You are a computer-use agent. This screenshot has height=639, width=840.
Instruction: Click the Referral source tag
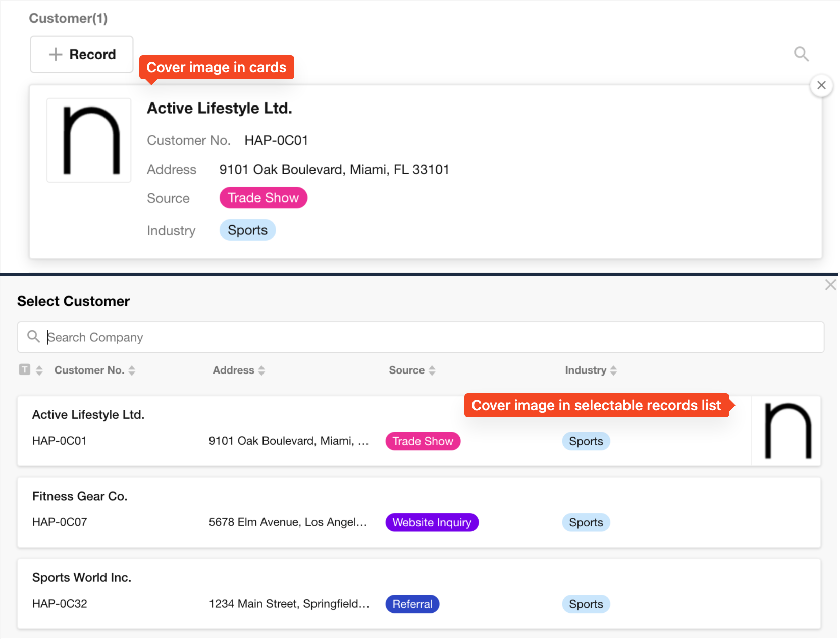click(412, 604)
